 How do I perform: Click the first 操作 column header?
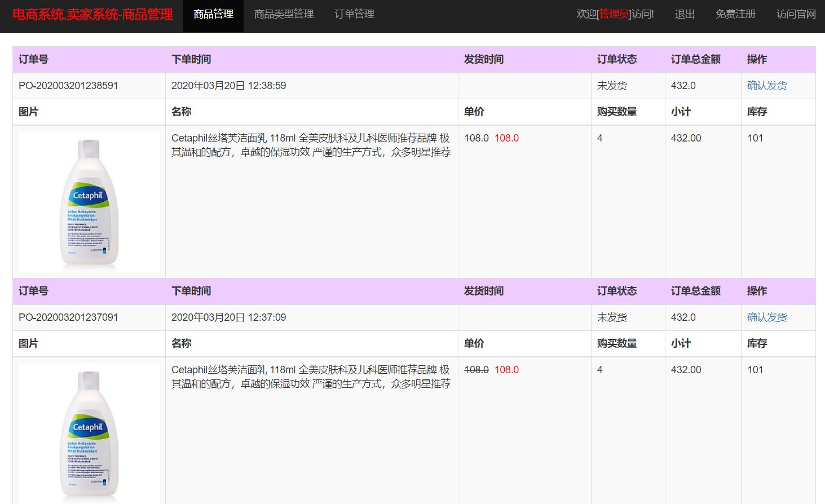coord(757,59)
